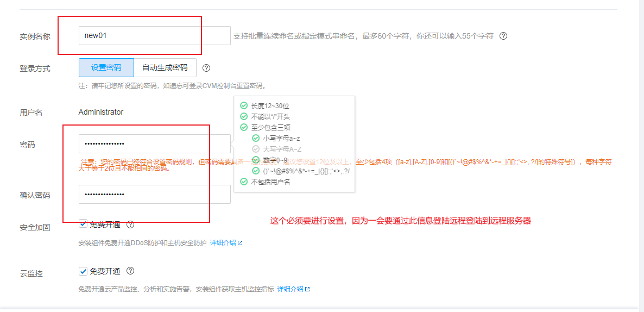
Task: Click the Administrator username text
Action: pos(100,112)
